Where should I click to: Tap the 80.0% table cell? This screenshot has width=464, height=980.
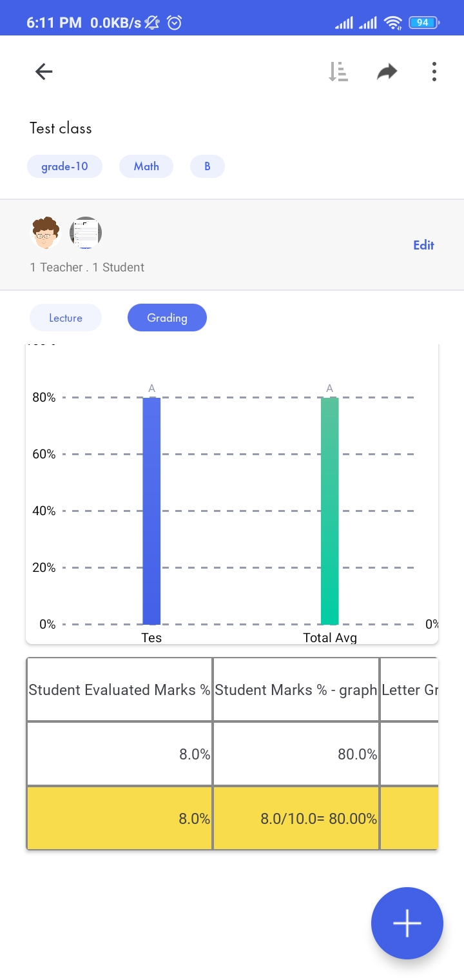tap(296, 754)
